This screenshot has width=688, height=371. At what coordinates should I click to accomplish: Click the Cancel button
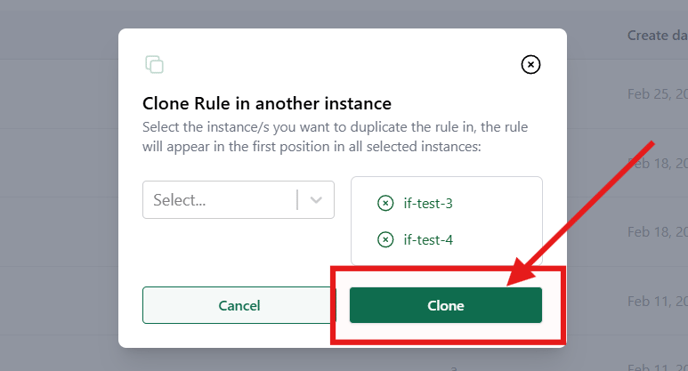click(x=239, y=305)
